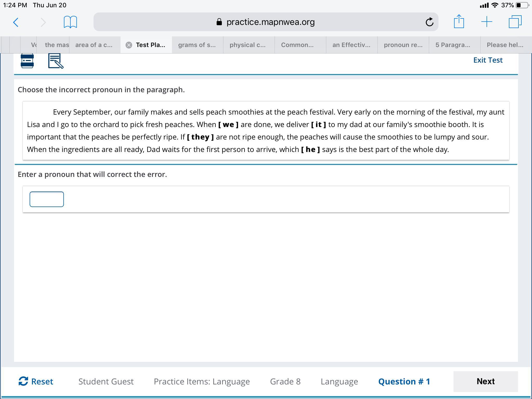The width and height of the screenshot is (532, 399).
Task: Open the tab overview icon
Action: 515,22
